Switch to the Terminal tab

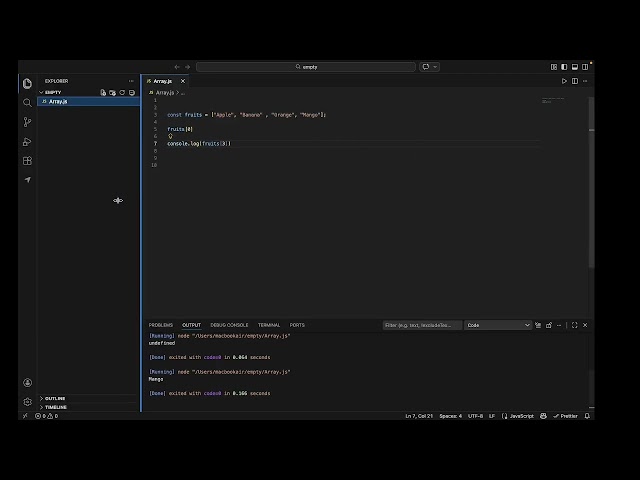click(269, 325)
